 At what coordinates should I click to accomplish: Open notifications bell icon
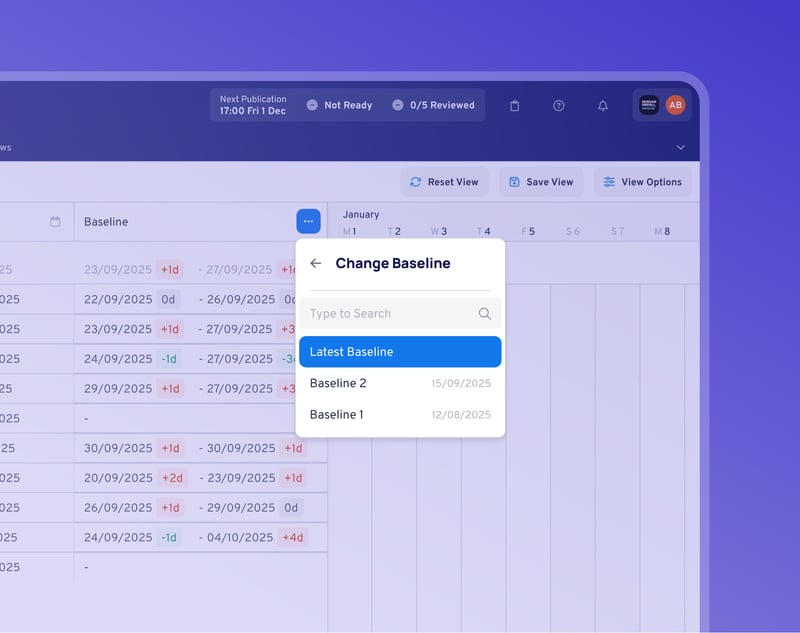[603, 106]
